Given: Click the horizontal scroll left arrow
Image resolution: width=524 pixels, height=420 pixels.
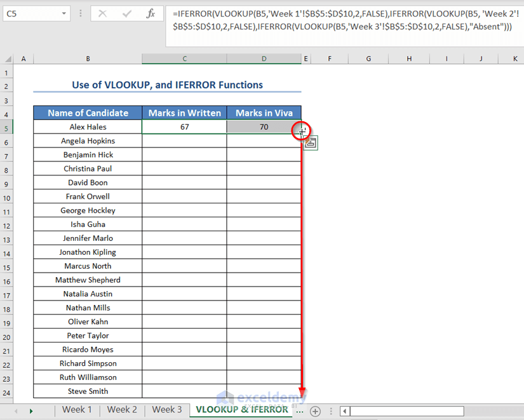Looking at the screenshot, I should (344, 410).
